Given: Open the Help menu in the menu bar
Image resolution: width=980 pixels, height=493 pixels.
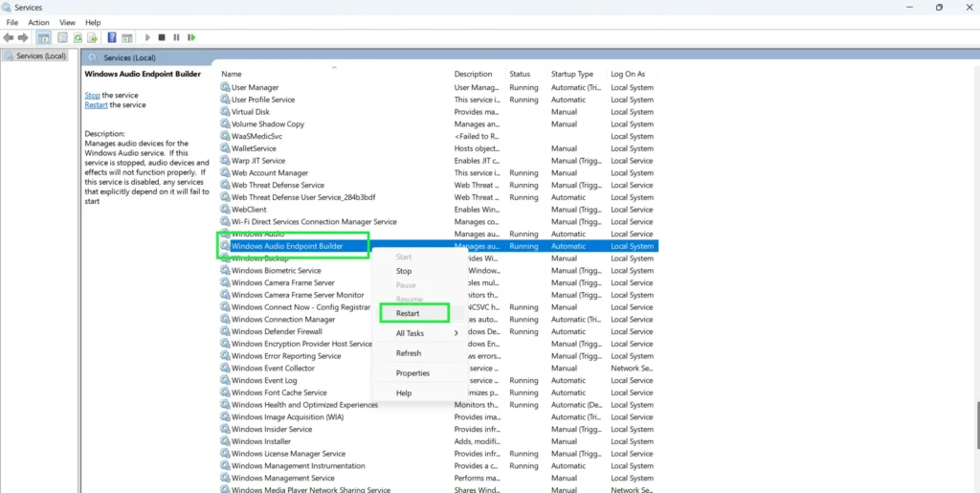Looking at the screenshot, I should click(93, 22).
